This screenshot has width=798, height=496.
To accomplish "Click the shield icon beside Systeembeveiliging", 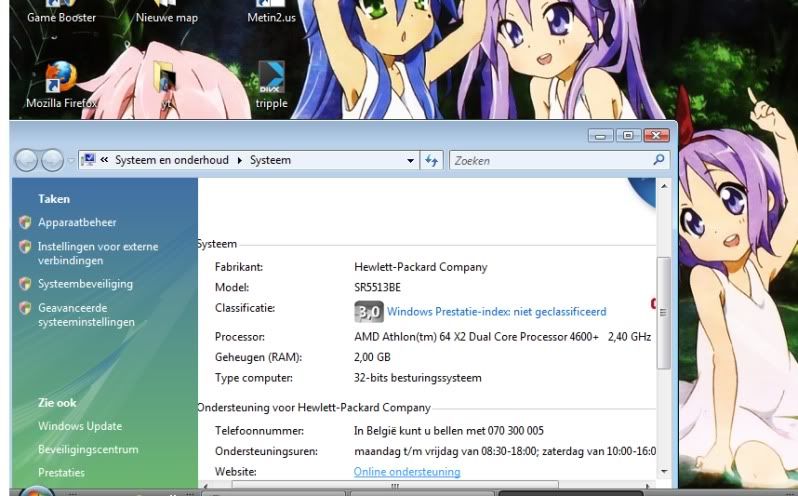I will 25,283.
